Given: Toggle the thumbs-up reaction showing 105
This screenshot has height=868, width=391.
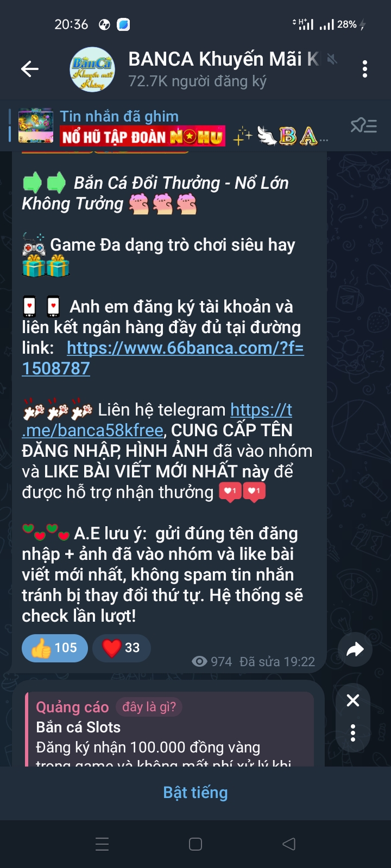Looking at the screenshot, I should [55, 648].
